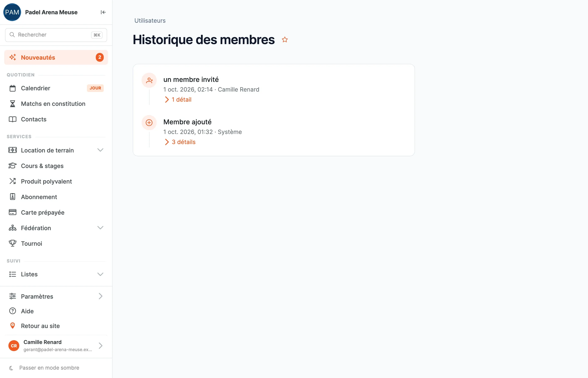Screen dimensions: 588x378
Task: Click the 'Membre ajouté' entry title
Action: click(x=188, y=122)
